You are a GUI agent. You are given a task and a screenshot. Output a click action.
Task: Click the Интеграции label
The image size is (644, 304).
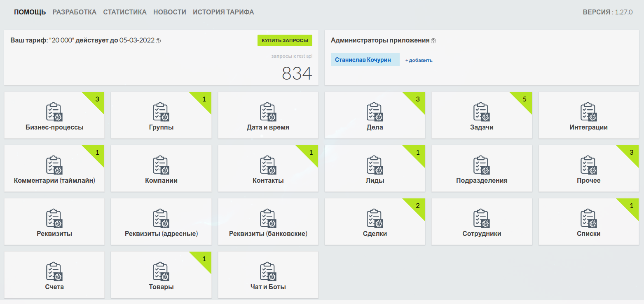589,127
